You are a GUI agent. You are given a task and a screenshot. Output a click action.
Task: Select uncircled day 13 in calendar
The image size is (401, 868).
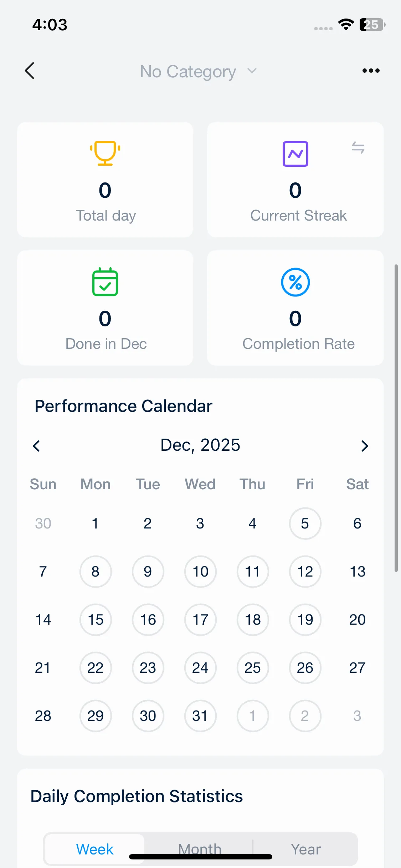[x=357, y=572]
